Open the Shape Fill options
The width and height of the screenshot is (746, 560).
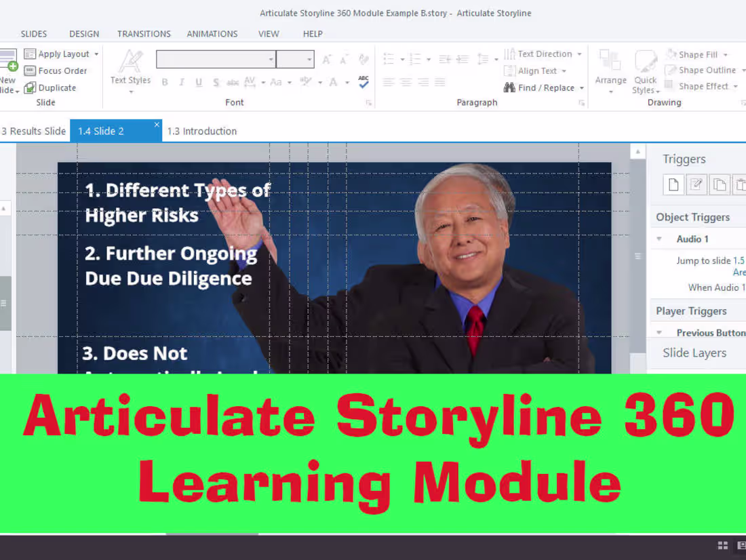[697, 54]
